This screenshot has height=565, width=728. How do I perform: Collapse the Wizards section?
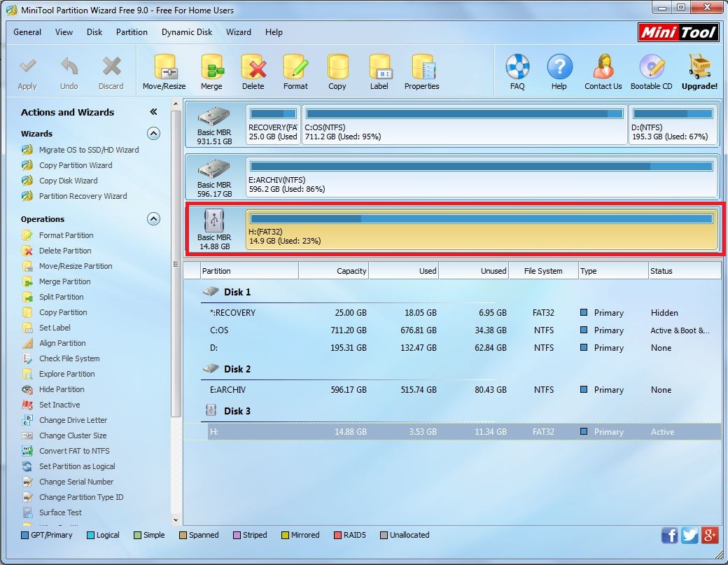(153, 134)
